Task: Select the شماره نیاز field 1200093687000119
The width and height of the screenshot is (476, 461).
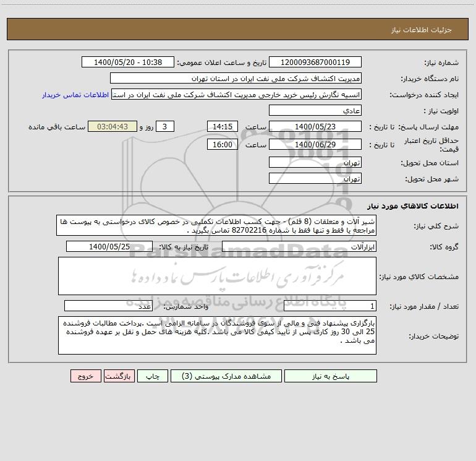Action: pyautogui.click(x=315, y=62)
